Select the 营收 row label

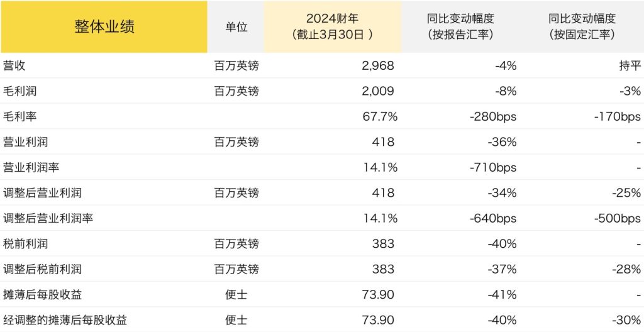14,66
